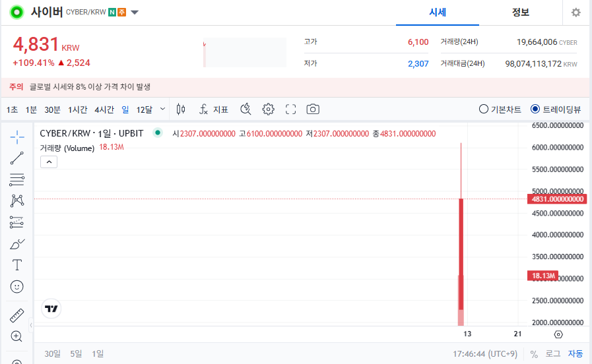Open the settings gear at top right

576,13
